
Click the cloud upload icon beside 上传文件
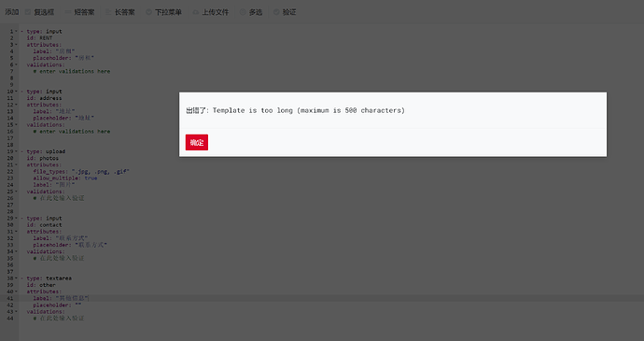(196, 12)
